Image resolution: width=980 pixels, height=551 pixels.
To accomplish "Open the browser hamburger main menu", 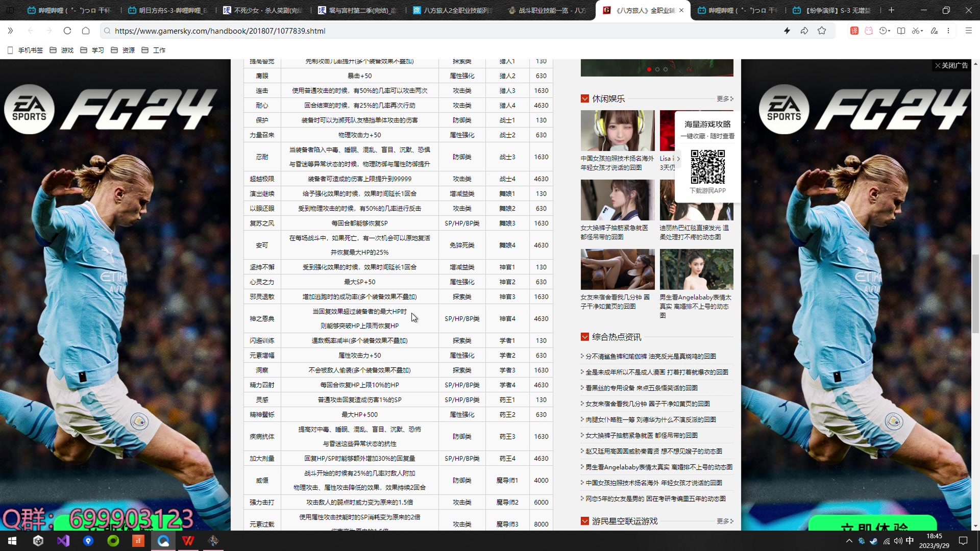I will pyautogui.click(x=968, y=31).
